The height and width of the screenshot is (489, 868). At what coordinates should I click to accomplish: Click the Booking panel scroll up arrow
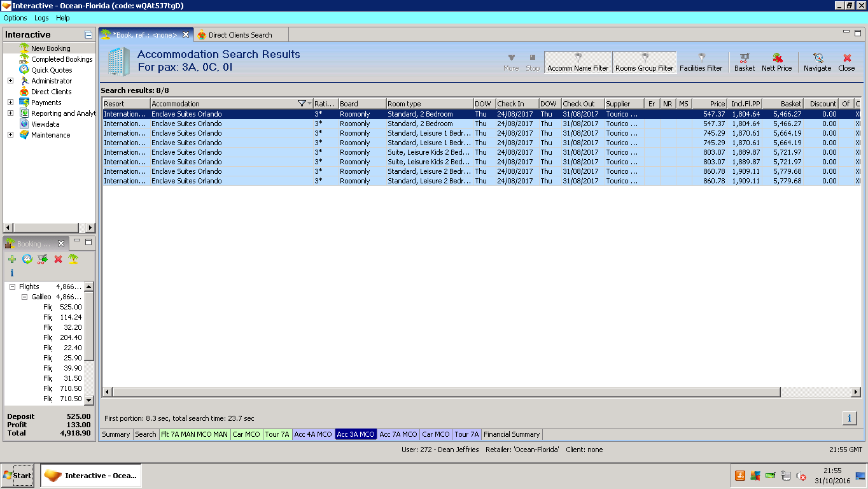tap(89, 287)
